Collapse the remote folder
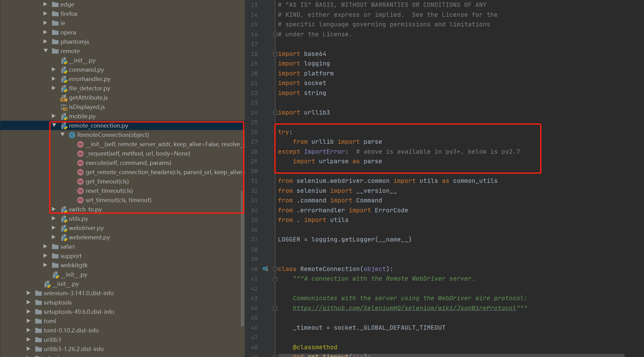The image size is (644, 357). pos(46,51)
